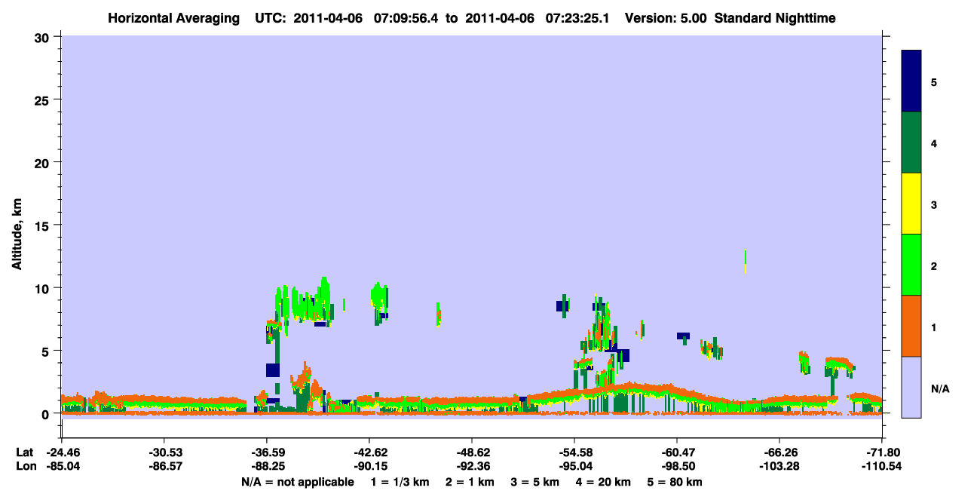Click the dark green colorbar segment labeled 4
Image resolution: width=980 pixels, height=503 pixels.
(x=911, y=143)
